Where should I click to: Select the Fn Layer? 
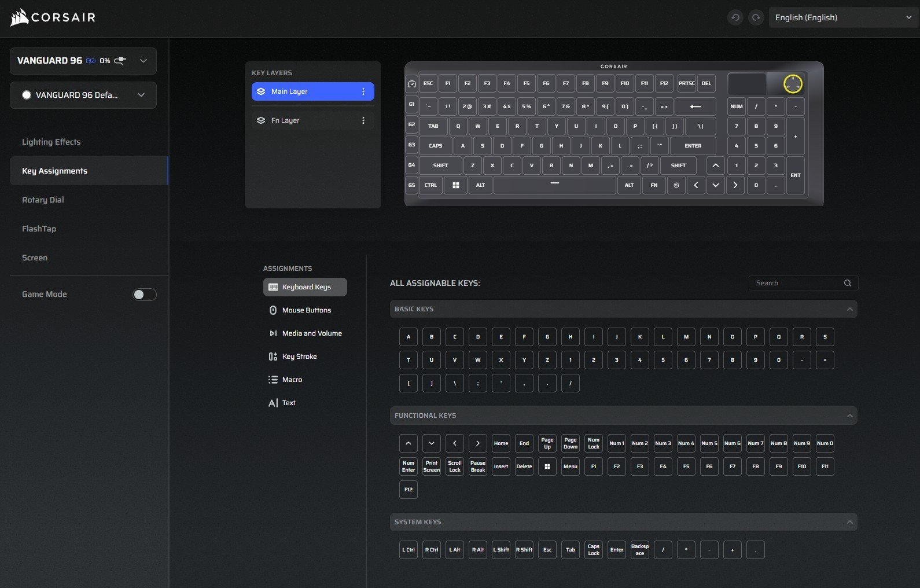tap(313, 120)
